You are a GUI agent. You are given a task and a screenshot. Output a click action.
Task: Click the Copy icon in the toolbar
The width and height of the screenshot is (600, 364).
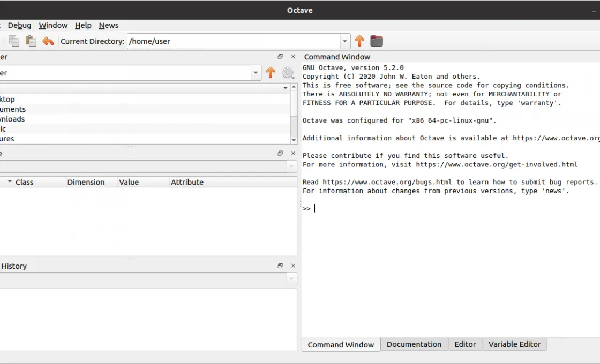coord(14,41)
